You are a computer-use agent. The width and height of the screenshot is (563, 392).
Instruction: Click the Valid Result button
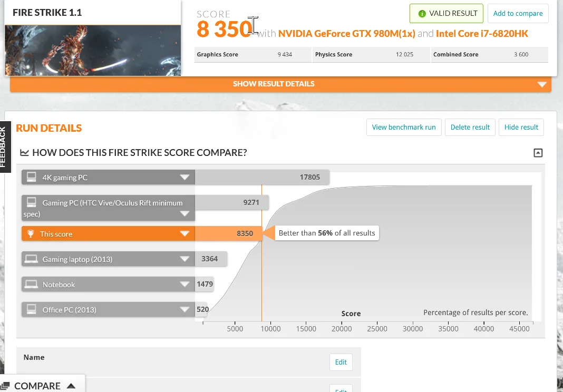(x=446, y=14)
